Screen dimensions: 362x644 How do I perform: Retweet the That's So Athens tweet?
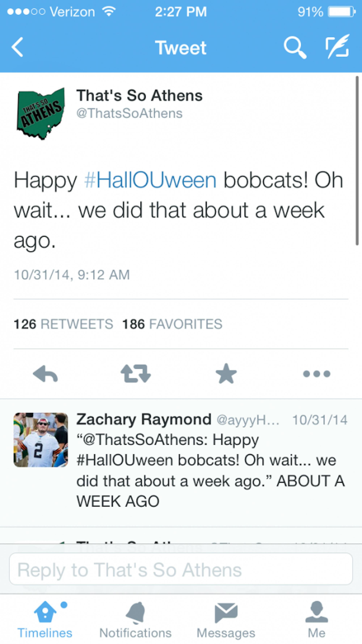coord(136,374)
